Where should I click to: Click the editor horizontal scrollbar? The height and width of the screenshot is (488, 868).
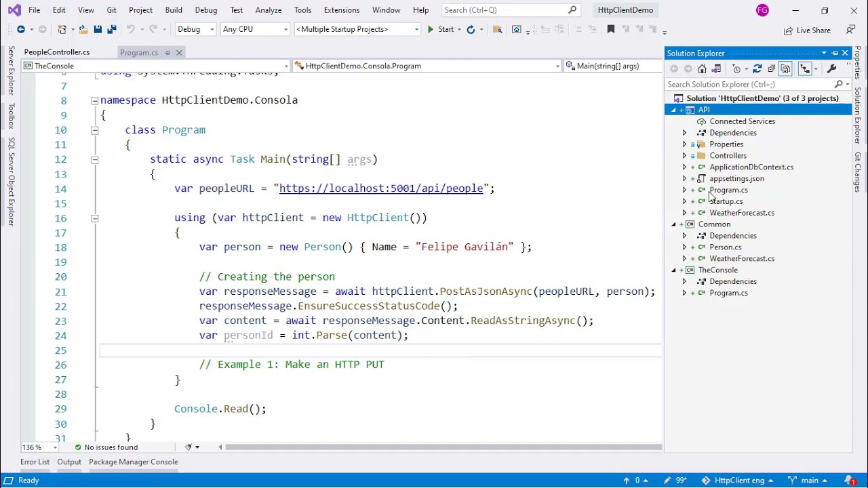pos(443,447)
